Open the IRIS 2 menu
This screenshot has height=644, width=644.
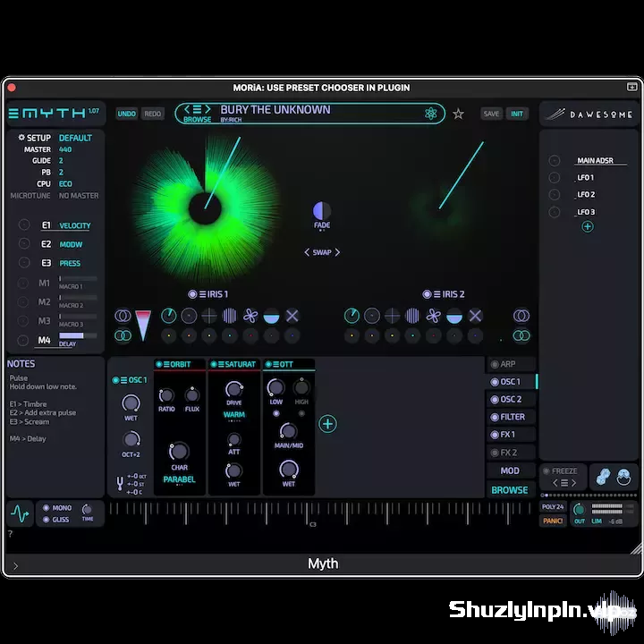[437, 294]
